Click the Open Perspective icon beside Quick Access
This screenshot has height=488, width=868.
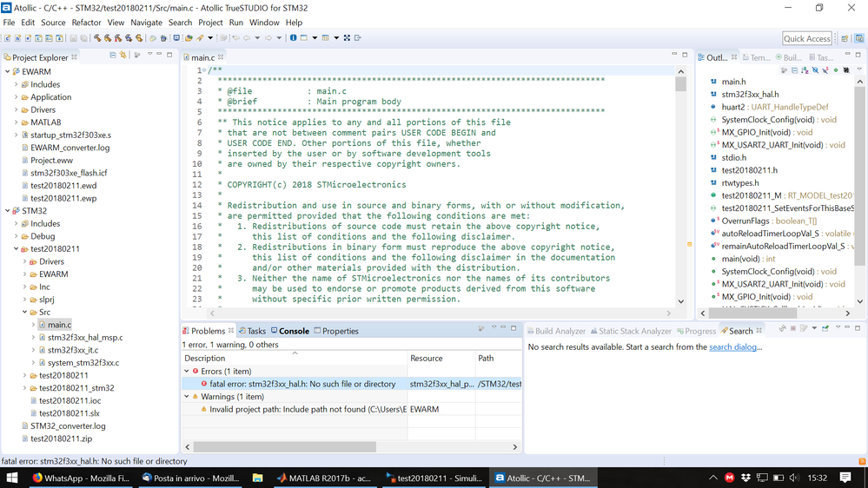tap(845, 38)
